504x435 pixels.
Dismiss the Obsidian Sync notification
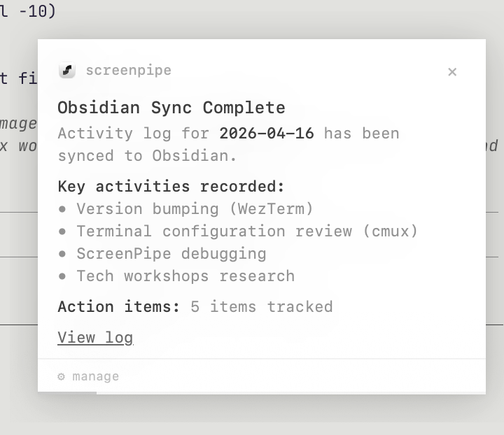point(452,71)
